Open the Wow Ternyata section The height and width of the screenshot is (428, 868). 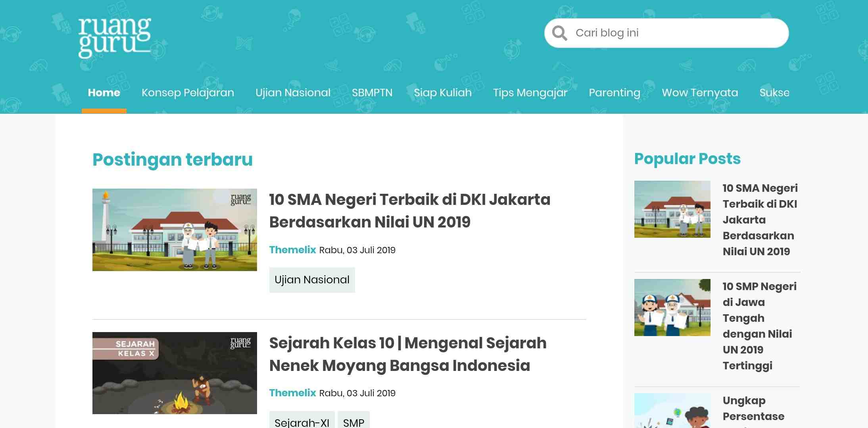pyautogui.click(x=700, y=92)
